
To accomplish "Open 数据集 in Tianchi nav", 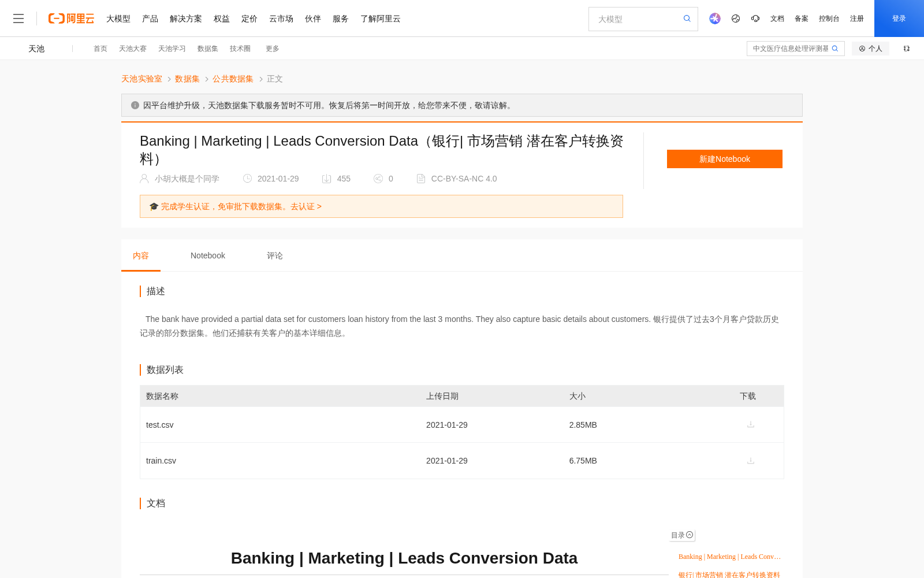I will [208, 49].
